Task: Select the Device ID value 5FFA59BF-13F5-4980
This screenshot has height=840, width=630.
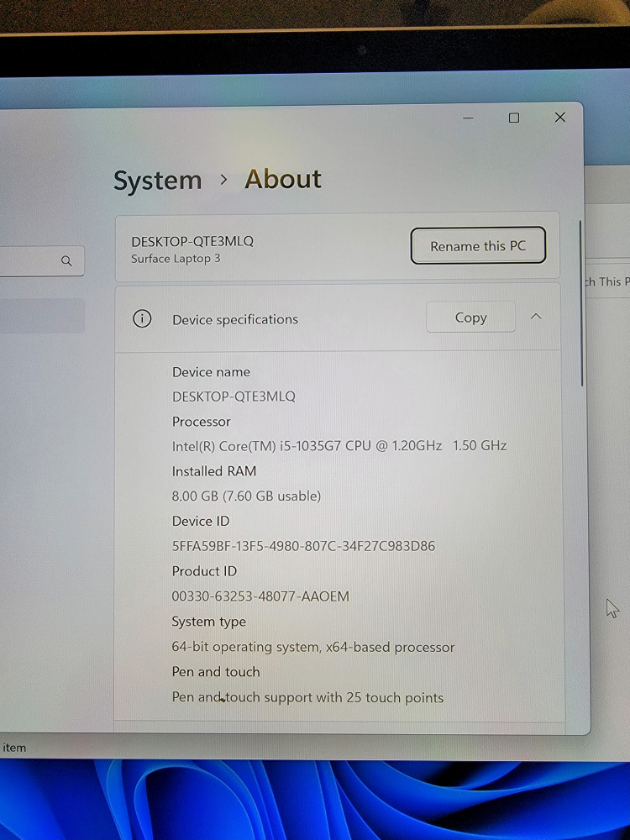Action: pos(303,546)
